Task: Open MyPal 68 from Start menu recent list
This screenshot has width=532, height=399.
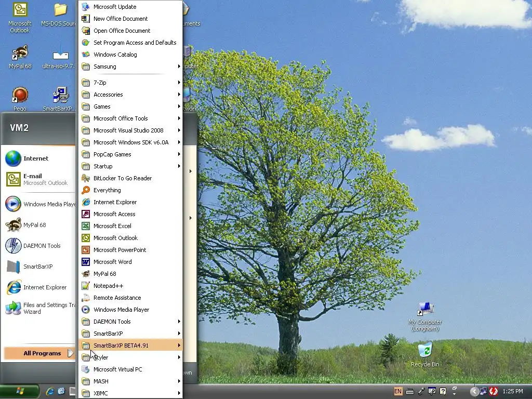Action: [x=39, y=225]
